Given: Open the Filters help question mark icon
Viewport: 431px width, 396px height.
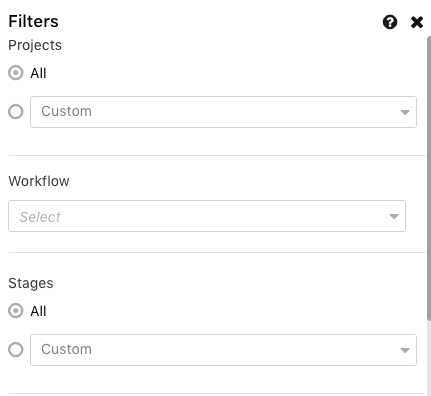Looking at the screenshot, I should pos(390,22).
